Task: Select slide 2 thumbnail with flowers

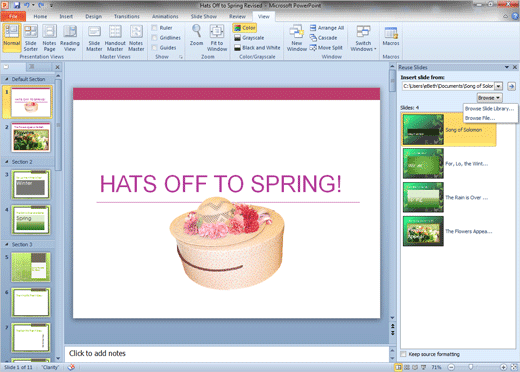Action: [31, 137]
